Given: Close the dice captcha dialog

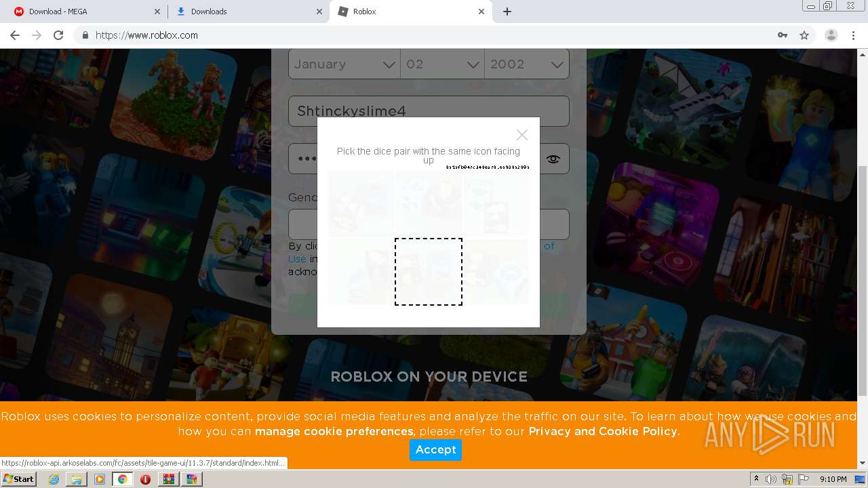Looking at the screenshot, I should pyautogui.click(x=521, y=135).
